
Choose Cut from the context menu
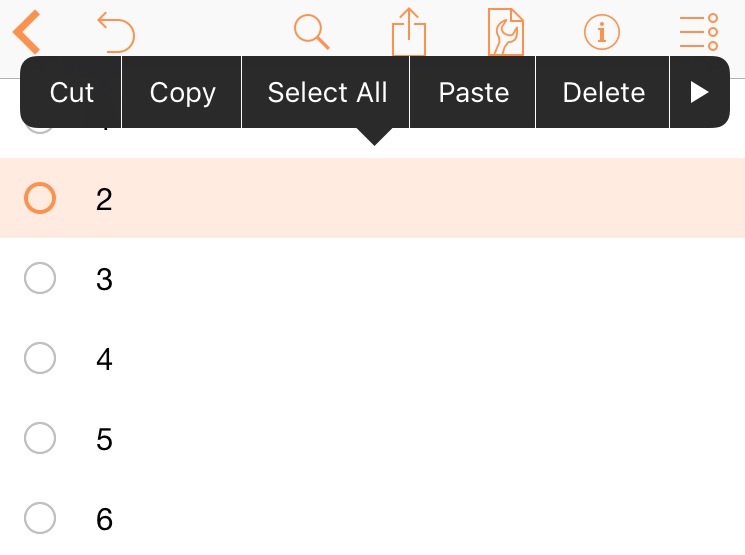point(71,92)
